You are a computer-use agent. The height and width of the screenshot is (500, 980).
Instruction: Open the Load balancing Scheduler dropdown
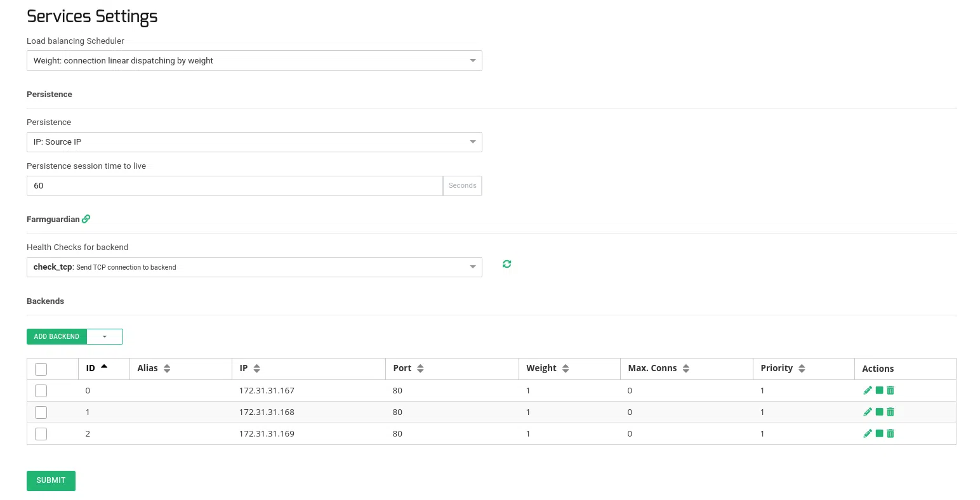(x=254, y=61)
